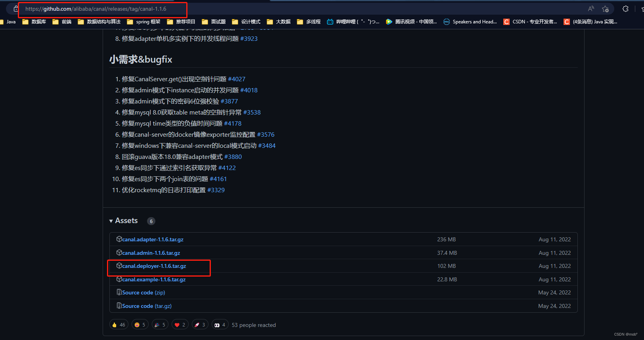Toggle heart reaction with 2
Screen dimensions: 644x340
pyautogui.click(x=180, y=325)
